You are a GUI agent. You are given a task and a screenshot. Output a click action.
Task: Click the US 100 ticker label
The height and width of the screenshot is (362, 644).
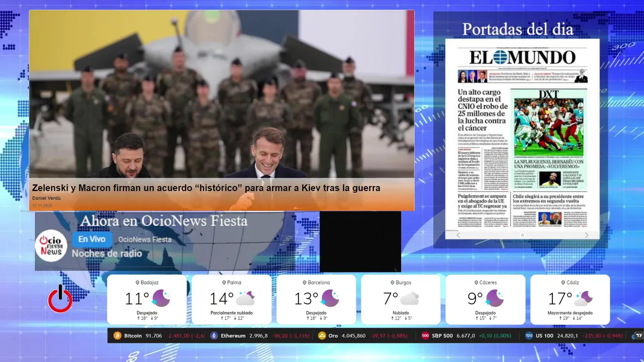(x=545, y=336)
